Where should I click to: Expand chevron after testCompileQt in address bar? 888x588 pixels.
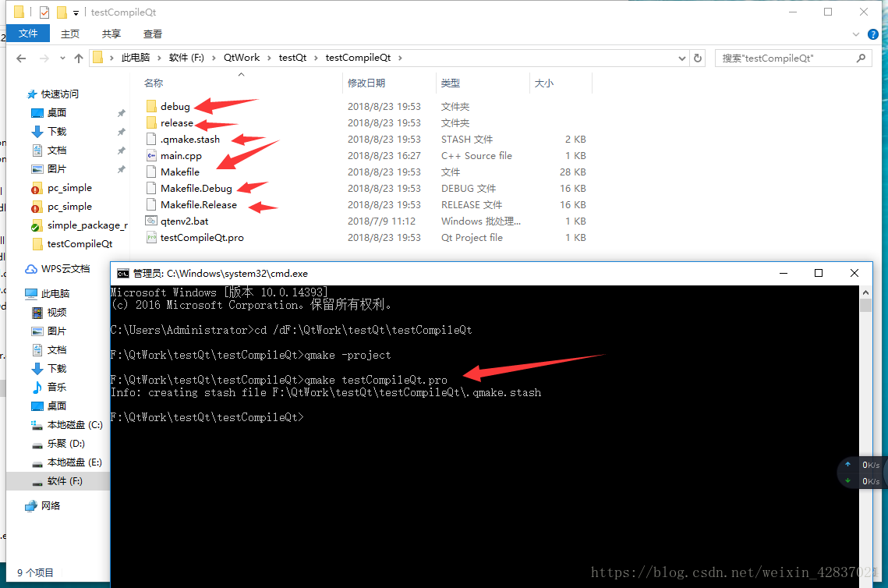coord(401,58)
